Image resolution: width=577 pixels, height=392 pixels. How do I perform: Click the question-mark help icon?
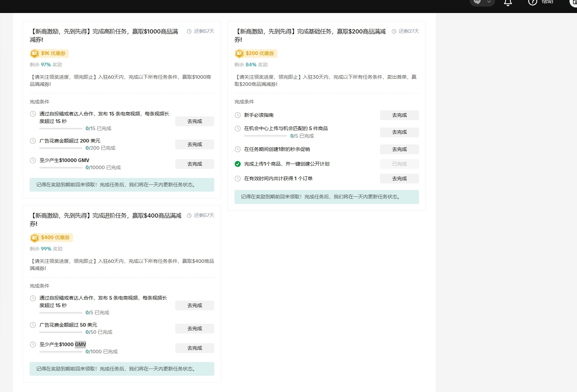532,2
